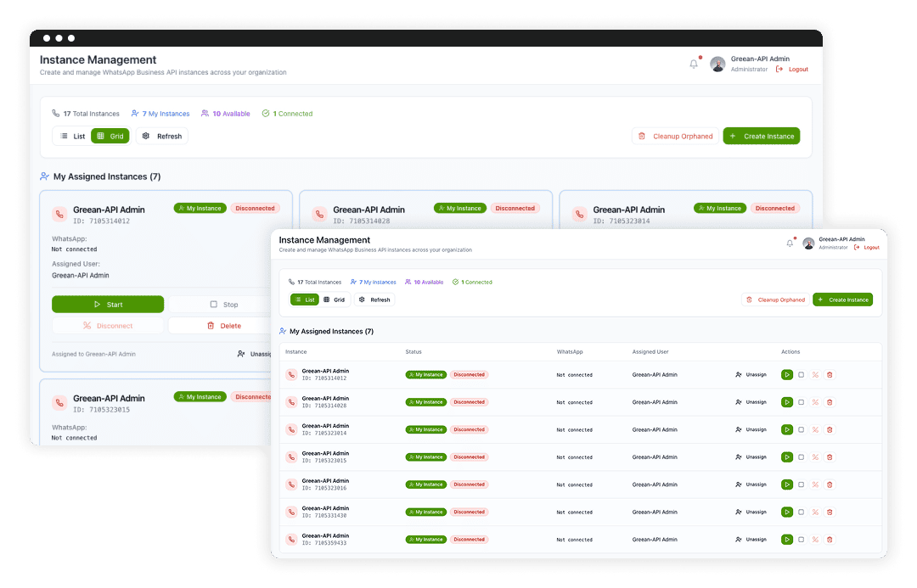This screenshot has height=588, width=917.
Task: Click the green My Instance pill badge
Action: 425,374
